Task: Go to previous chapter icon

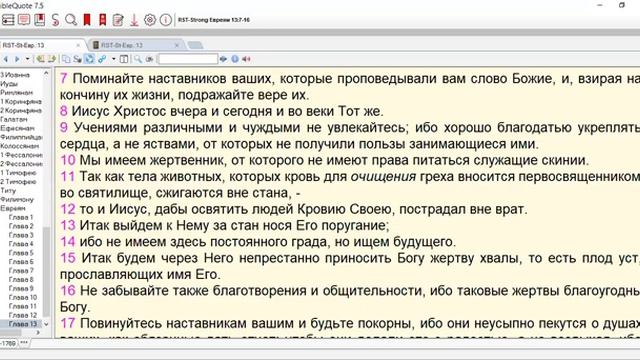Action: click(40, 59)
